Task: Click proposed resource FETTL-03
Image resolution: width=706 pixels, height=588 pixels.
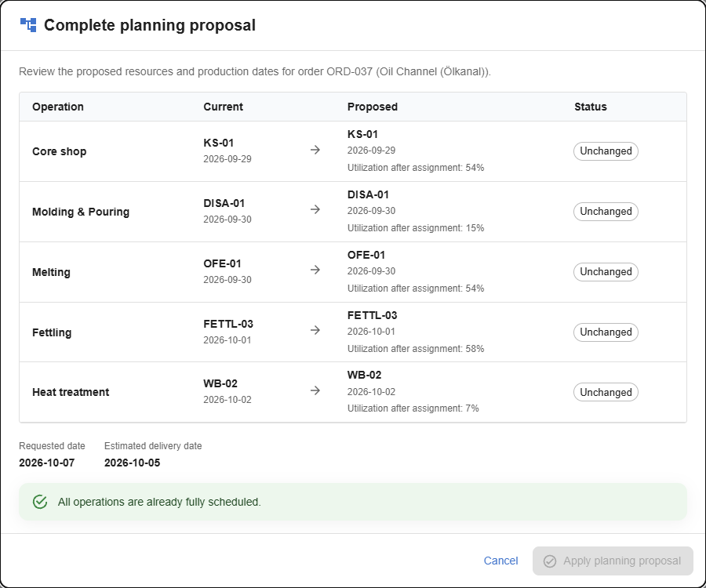Action: (x=373, y=315)
